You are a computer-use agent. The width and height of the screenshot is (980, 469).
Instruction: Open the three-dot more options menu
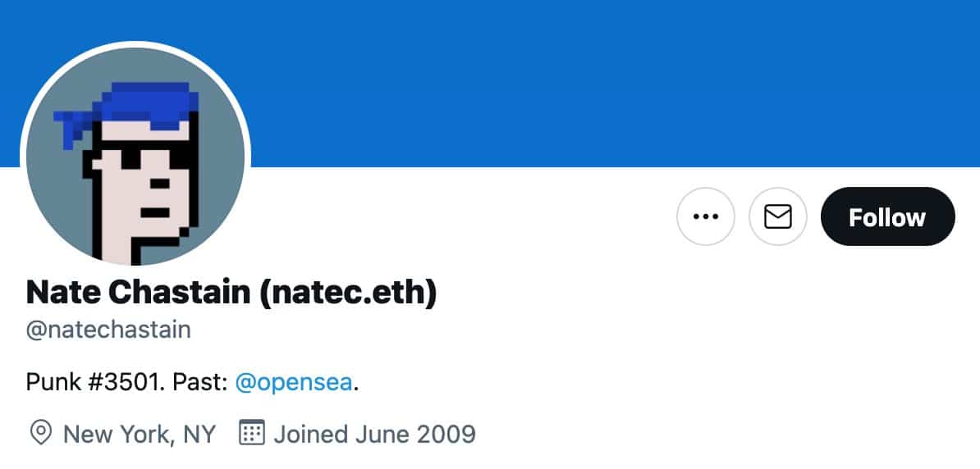pos(706,216)
